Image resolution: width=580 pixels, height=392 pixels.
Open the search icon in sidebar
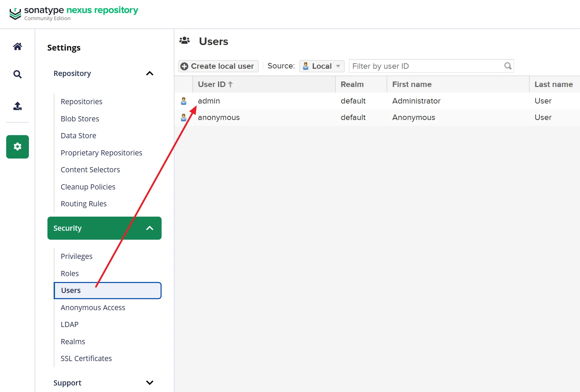[18, 74]
